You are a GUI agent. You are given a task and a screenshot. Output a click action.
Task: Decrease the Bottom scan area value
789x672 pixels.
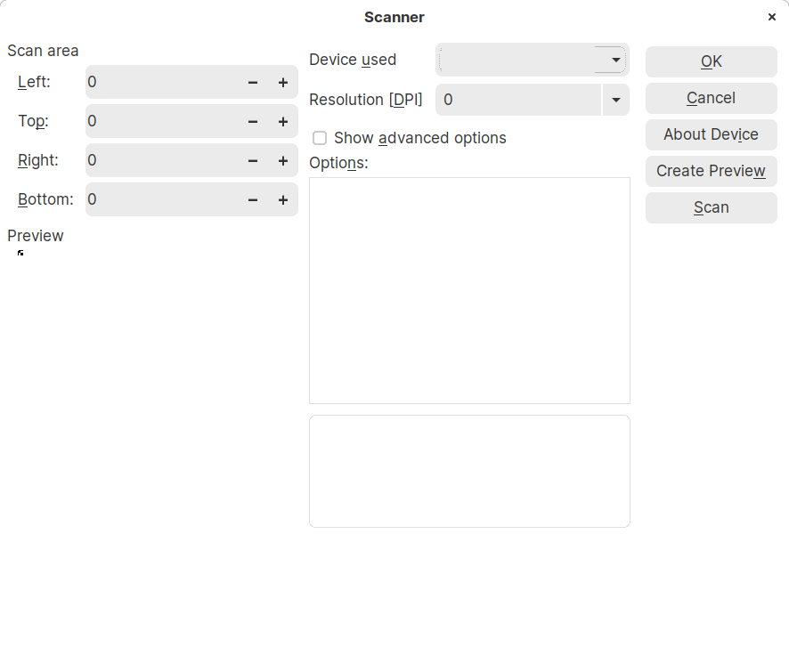[x=253, y=199]
